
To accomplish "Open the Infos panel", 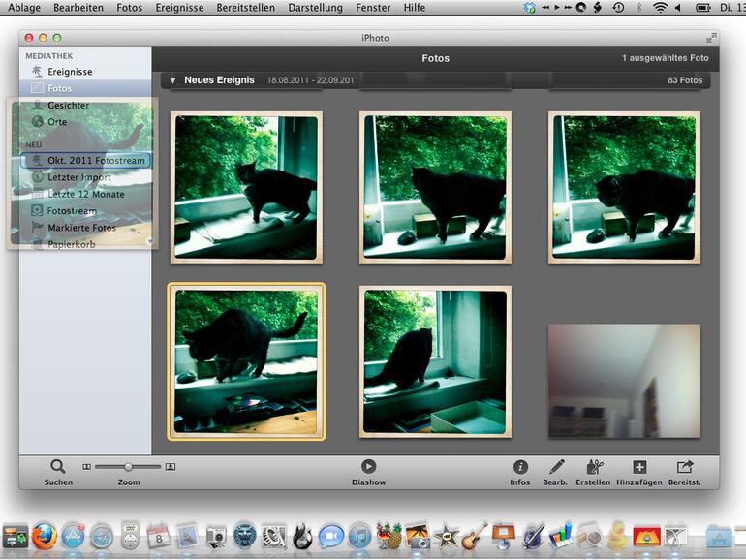I will pyautogui.click(x=520, y=467).
